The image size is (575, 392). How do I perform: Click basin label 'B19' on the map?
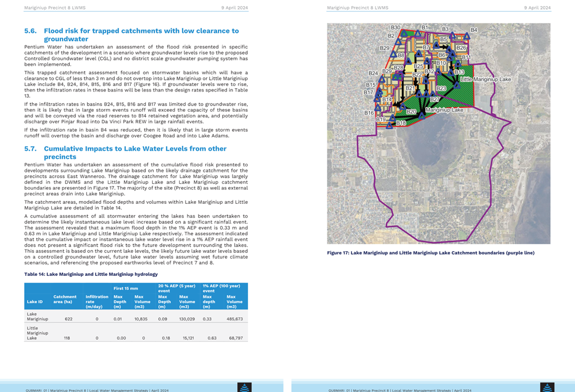coord(381,119)
